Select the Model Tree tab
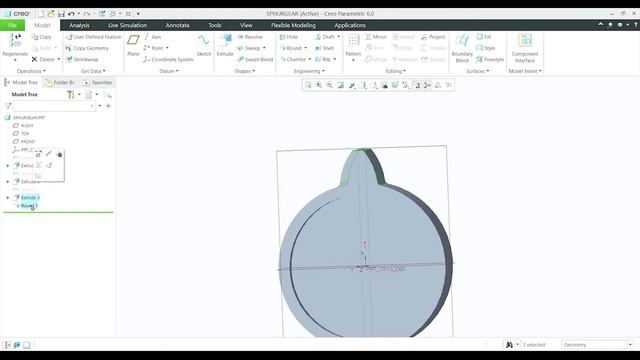 click(21, 82)
